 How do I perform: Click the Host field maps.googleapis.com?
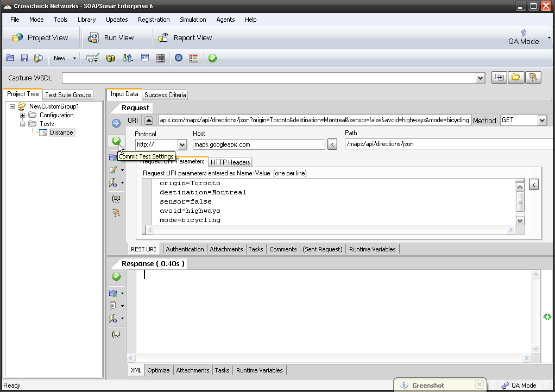258,144
